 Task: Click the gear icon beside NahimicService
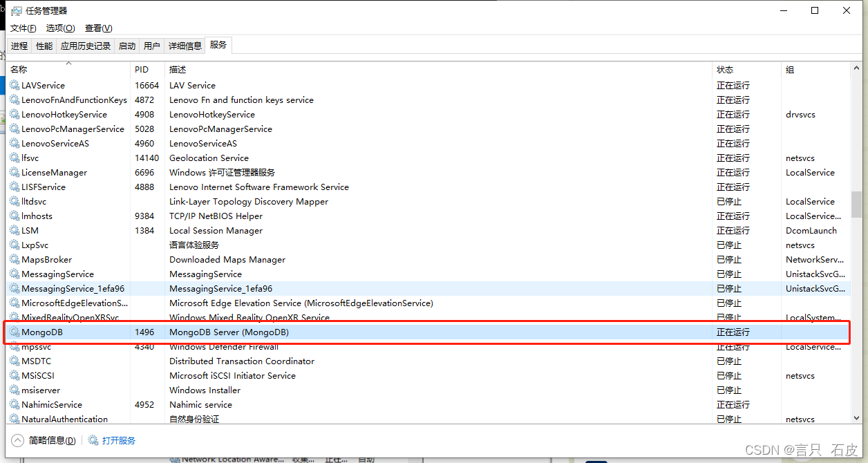(15, 404)
